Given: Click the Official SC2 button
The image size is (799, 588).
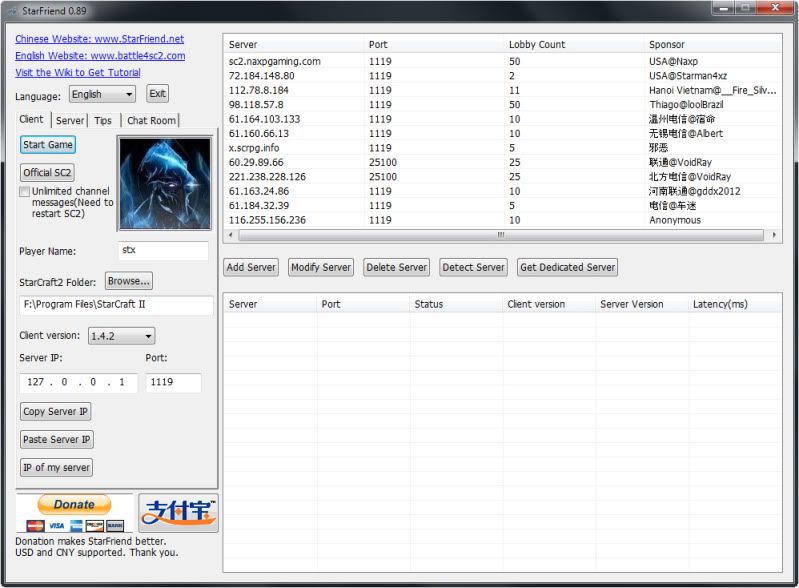Looking at the screenshot, I should point(47,172).
